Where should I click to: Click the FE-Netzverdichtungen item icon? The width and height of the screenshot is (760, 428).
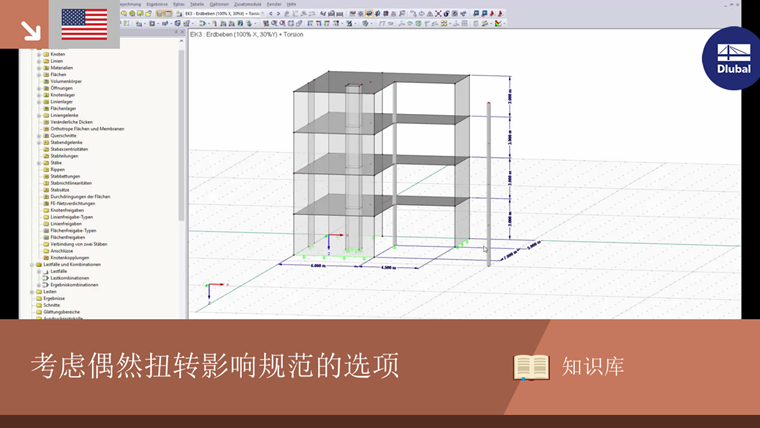47,204
